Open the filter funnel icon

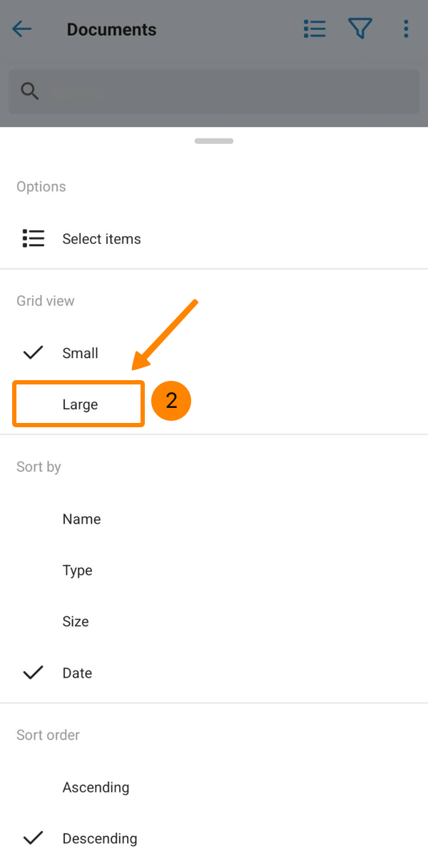360,29
